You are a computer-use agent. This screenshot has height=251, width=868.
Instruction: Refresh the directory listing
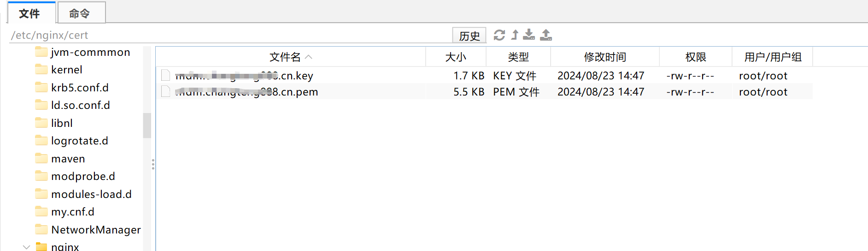click(499, 35)
